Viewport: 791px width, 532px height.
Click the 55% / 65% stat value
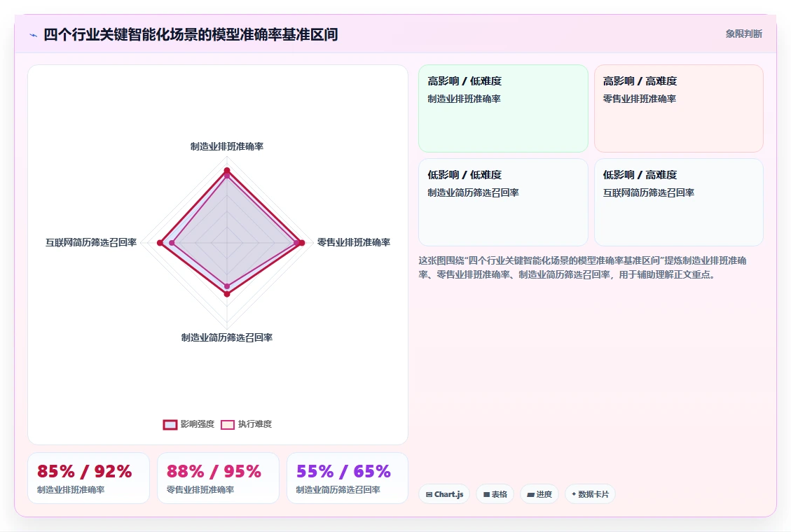click(343, 472)
